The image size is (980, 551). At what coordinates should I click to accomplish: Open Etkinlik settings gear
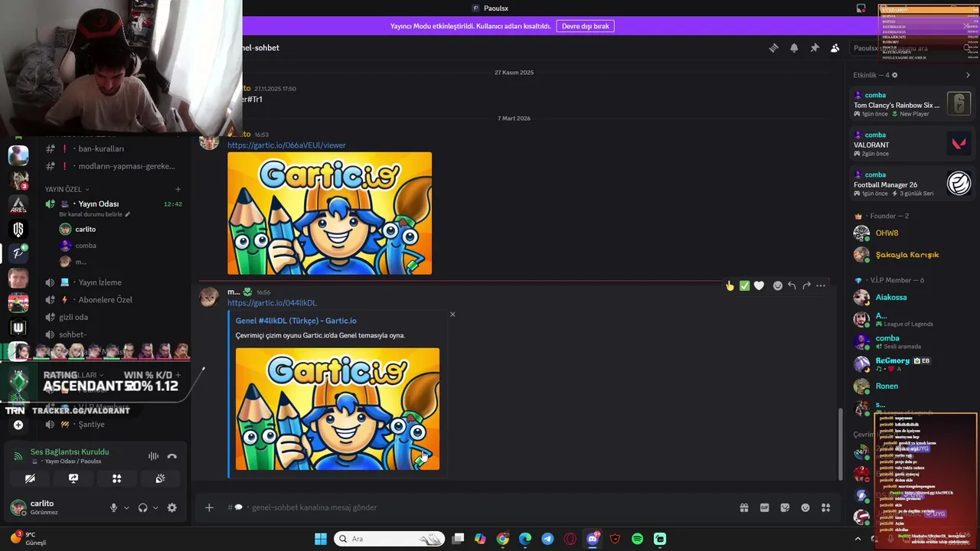[x=894, y=75]
